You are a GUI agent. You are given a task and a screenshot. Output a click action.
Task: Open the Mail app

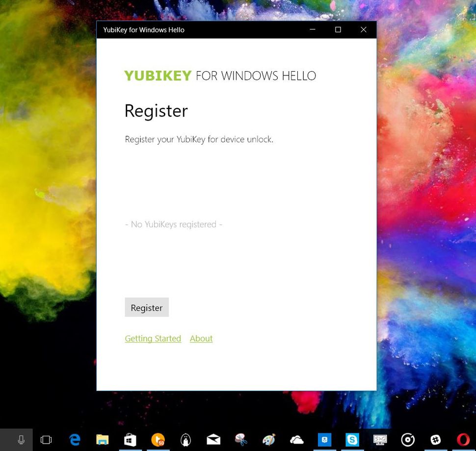click(213, 440)
